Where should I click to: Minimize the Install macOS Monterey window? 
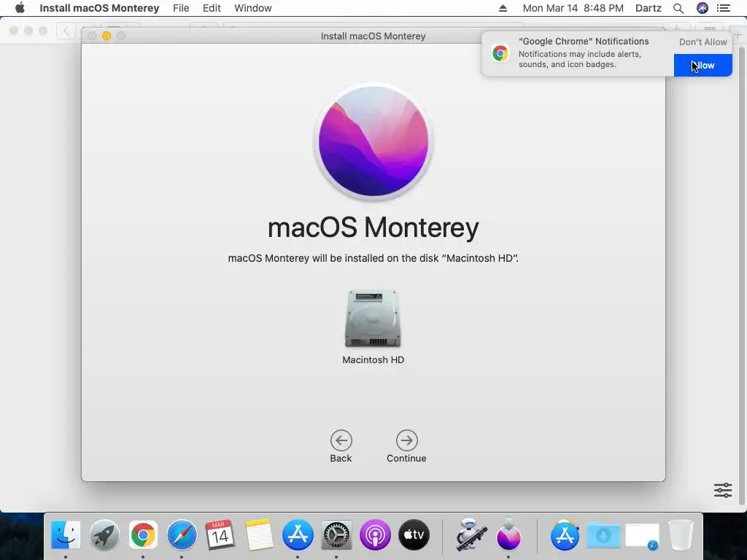(107, 36)
